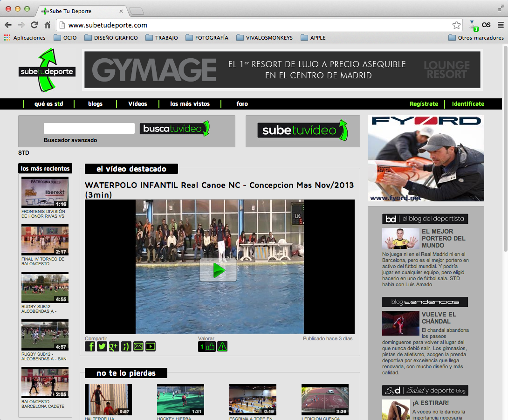Viewport: 508px width, 420px height.
Task: Open VUELVE EL CHÁNDAL article
Action: click(439, 318)
